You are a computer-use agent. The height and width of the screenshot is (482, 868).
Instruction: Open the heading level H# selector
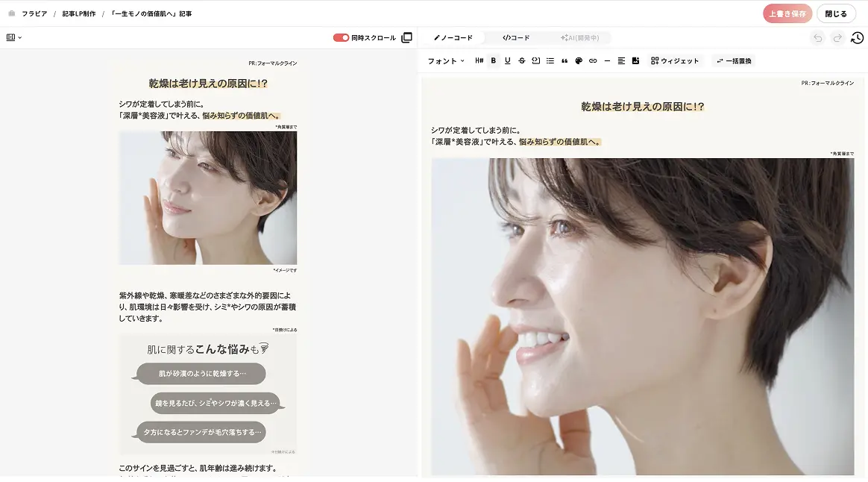click(479, 61)
